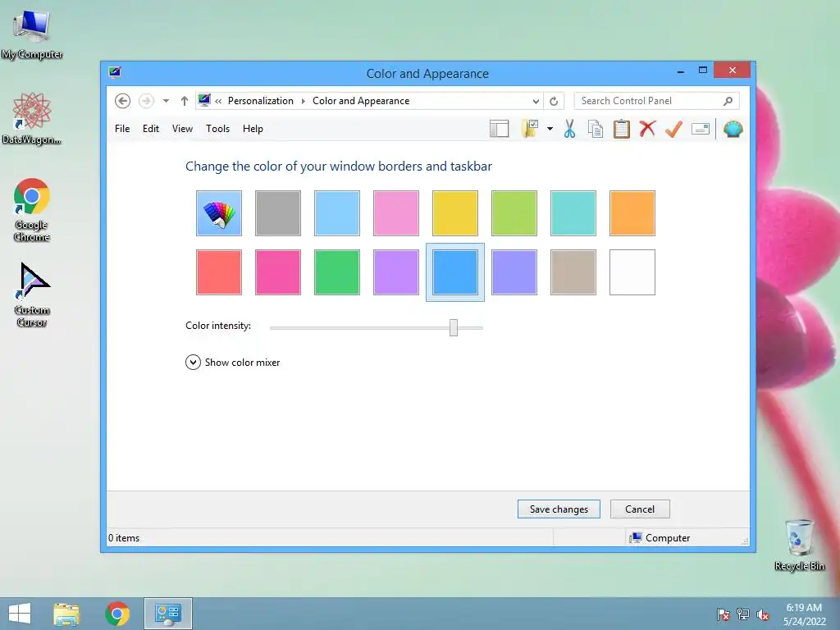
Task: Select the light pink swatch in top row
Action: 396,213
